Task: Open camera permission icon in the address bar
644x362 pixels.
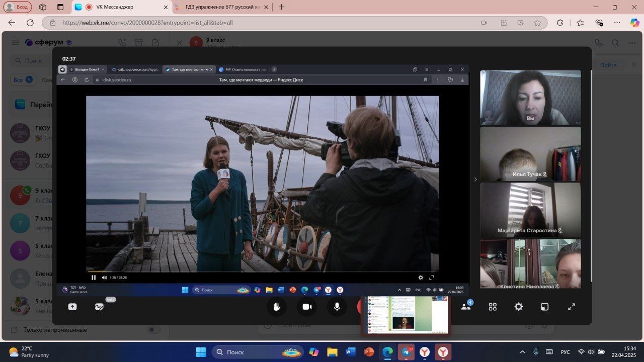Action: point(484,23)
